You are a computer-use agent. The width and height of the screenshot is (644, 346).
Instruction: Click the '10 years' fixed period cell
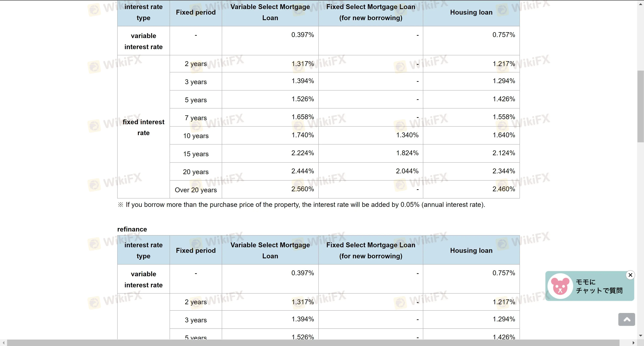click(x=196, y=136)
